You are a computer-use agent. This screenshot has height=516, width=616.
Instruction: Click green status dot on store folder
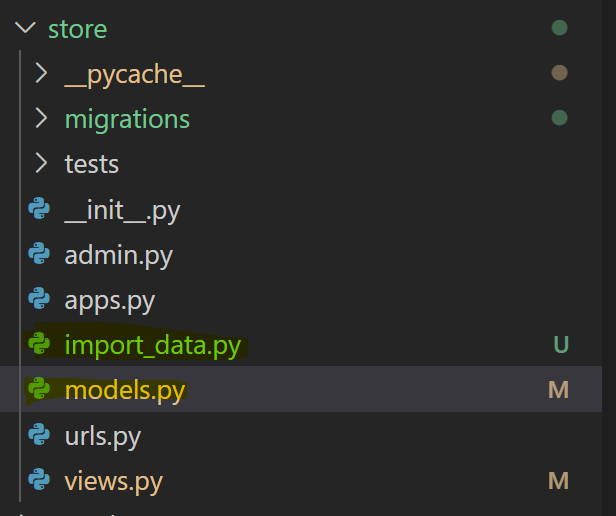tap(560, 28)
